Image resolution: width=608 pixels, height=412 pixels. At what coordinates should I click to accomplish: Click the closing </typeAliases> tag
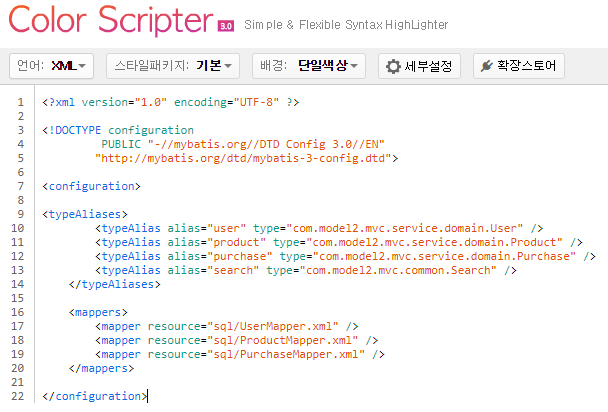pyautogui.click(x=114, y=284)
